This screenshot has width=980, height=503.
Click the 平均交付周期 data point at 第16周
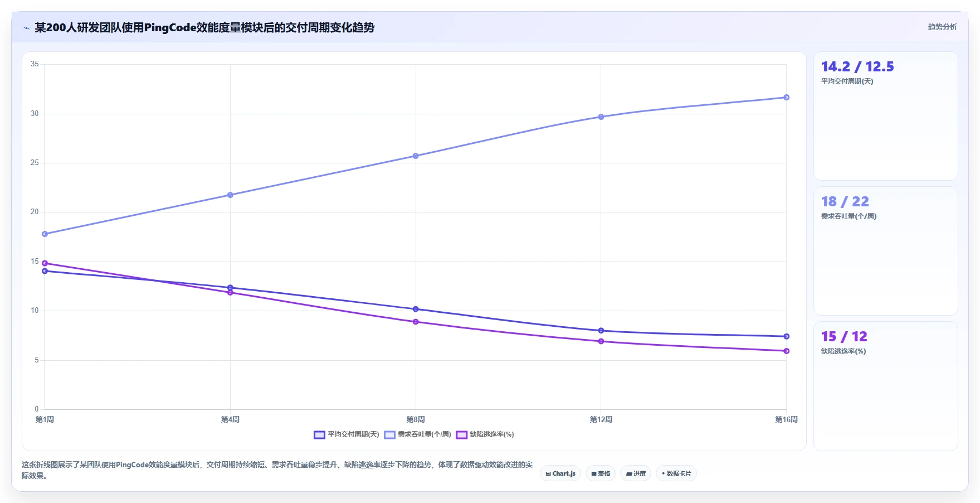(787, 336)
